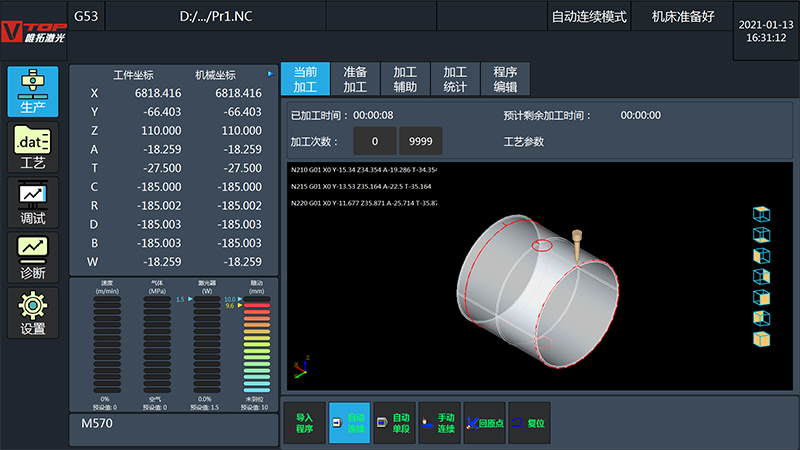Toggle 手动连续 manual continuous mode

439,423
